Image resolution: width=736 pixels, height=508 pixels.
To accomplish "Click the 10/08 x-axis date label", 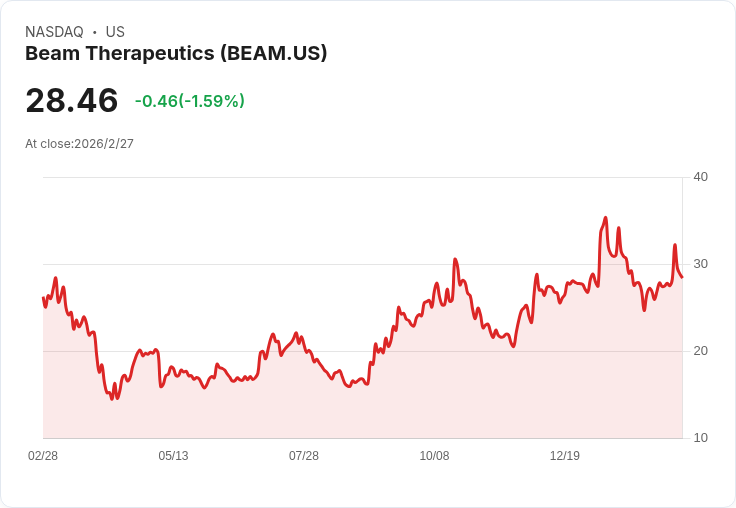I will pyautogui.click(x=434, y=456).
